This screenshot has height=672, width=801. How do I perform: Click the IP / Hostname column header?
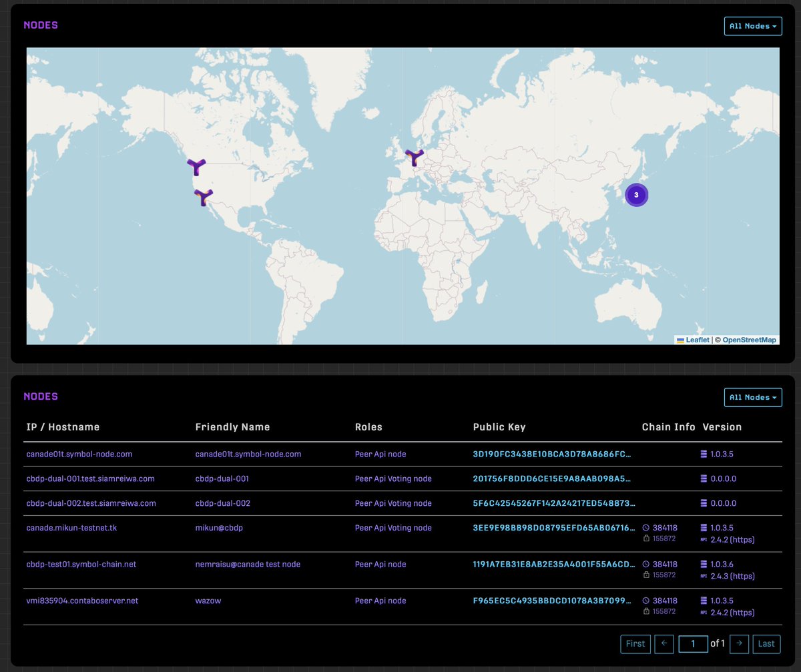[63, 427]
